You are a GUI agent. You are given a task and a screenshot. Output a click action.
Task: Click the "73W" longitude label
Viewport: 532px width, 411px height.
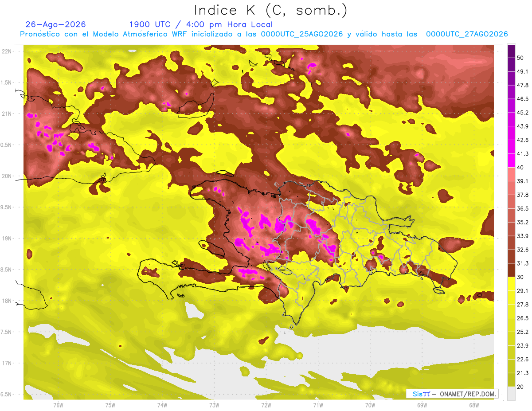coord(214,405)
